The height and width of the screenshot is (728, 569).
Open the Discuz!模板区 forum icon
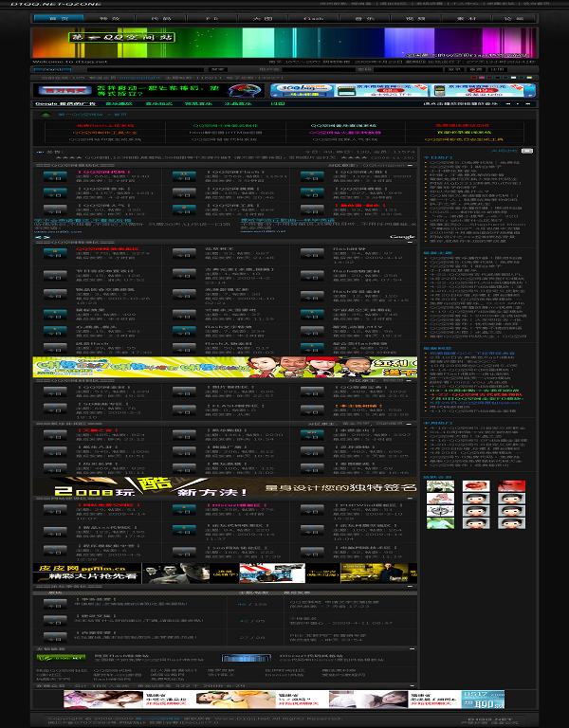click(183, 510)
